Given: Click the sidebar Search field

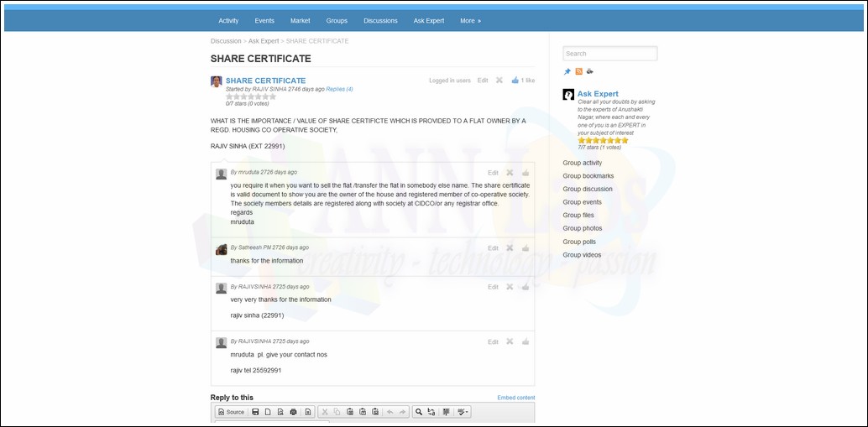Looking at the screenshot, I should (x=609, y=54).
